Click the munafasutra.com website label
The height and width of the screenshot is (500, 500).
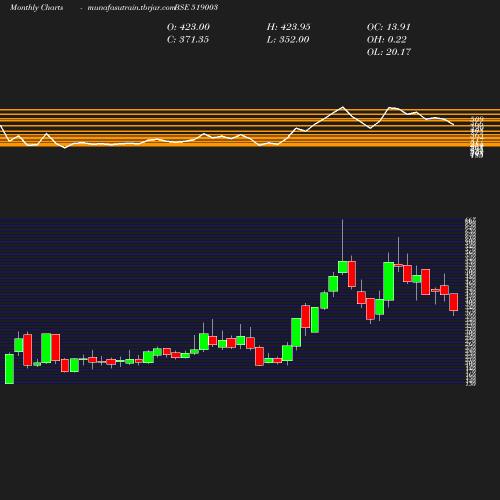(131, 7)
